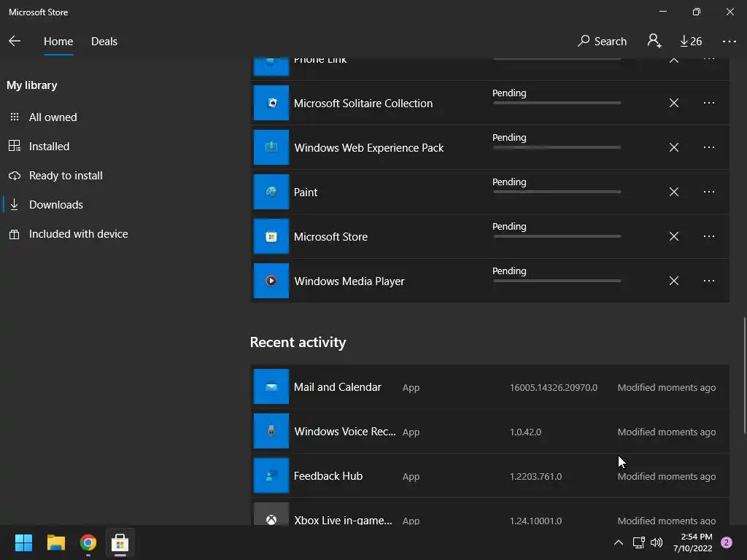Viewport: 747px width, 560px height.
Task: Open Windows Web Experience Pack title
Action: point(368,147)
